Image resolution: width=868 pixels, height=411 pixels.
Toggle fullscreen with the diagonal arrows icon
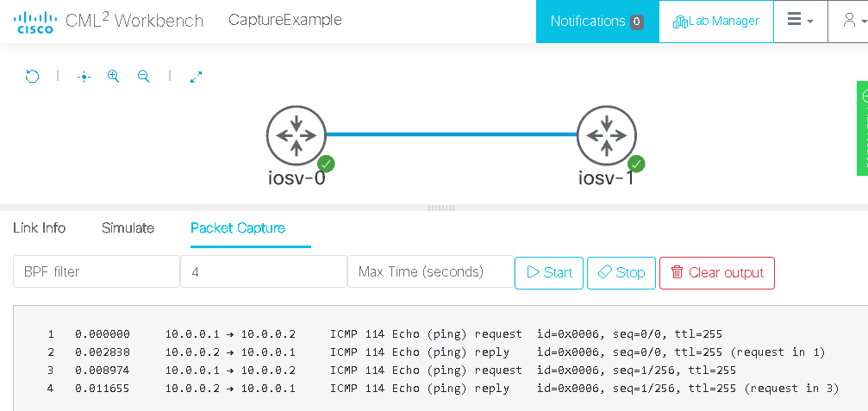tap(196, 77)
